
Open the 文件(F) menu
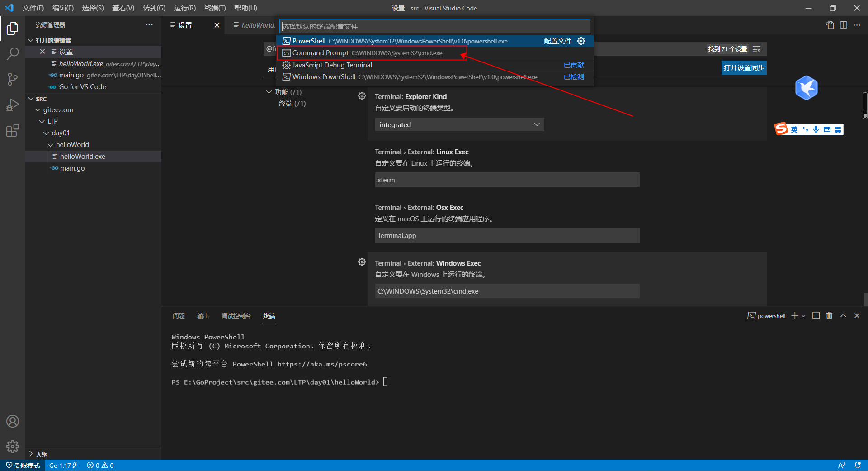pos(33,8)
